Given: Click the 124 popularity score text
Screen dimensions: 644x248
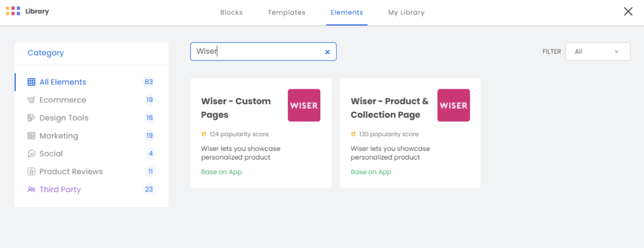Looking at the screenshot, I should click(239, 134).
